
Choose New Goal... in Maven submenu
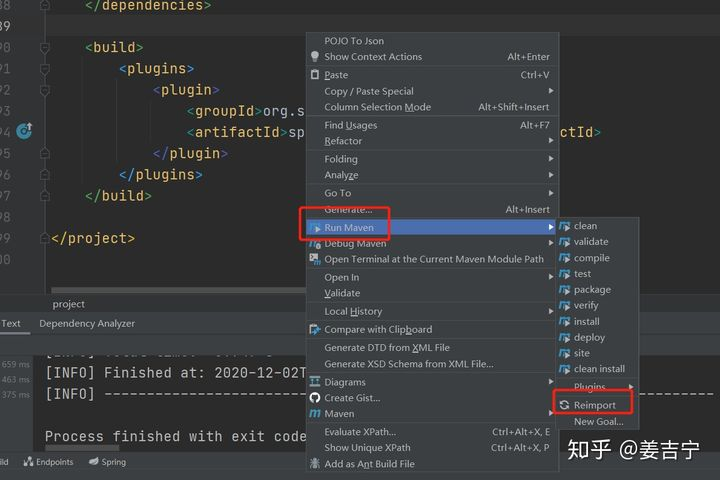pos(597,422)
